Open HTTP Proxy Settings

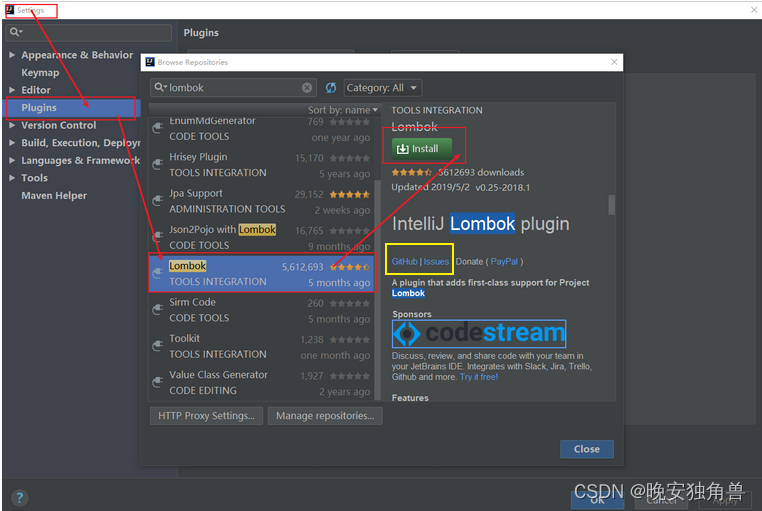click(x=207, y=416)
